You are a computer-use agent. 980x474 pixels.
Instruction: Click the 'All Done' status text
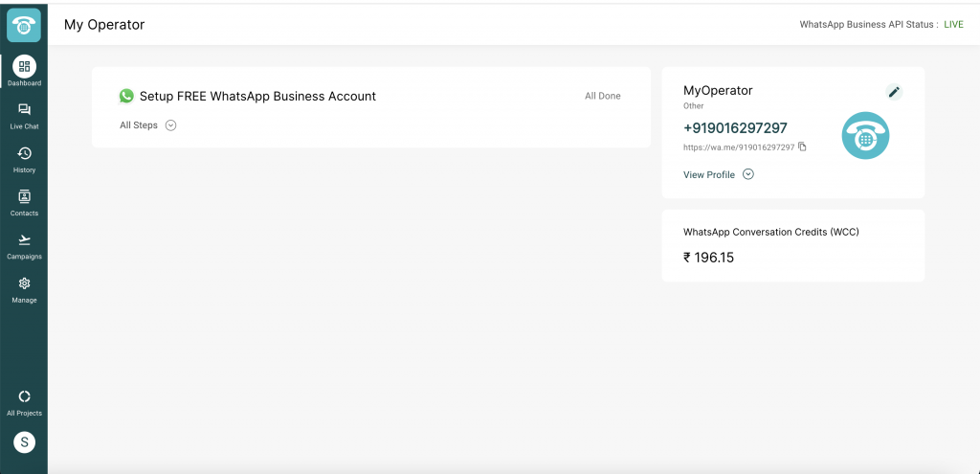603,96
